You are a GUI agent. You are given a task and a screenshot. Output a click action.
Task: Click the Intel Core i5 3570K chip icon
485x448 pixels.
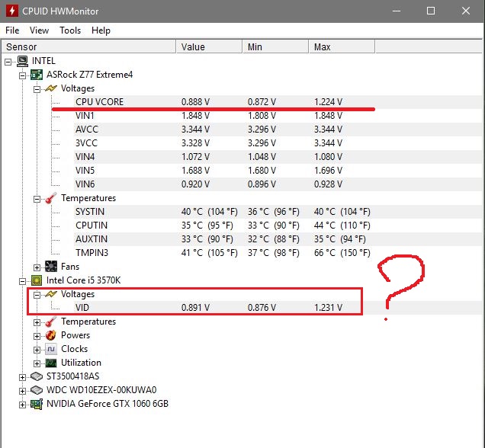pyautogui.click(x=37, y=280)
